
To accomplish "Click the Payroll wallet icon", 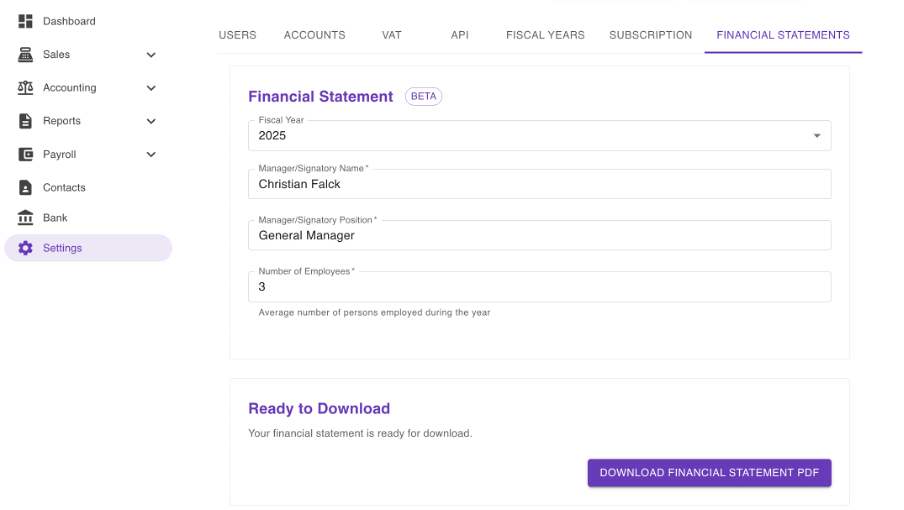I will pyautogui.click(x=25, y=155).
